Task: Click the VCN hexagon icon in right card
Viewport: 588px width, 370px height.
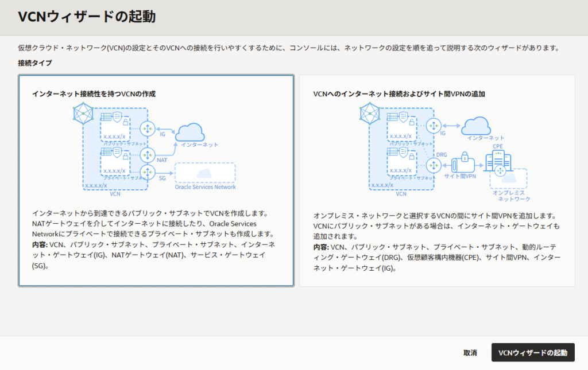Action: pyautogui.click(x=369, y=114)
